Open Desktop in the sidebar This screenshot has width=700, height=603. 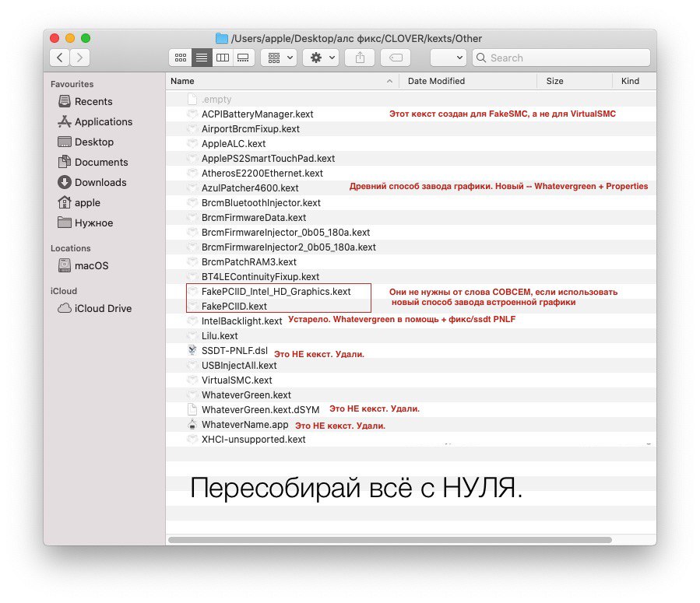[x=86, y=142]
